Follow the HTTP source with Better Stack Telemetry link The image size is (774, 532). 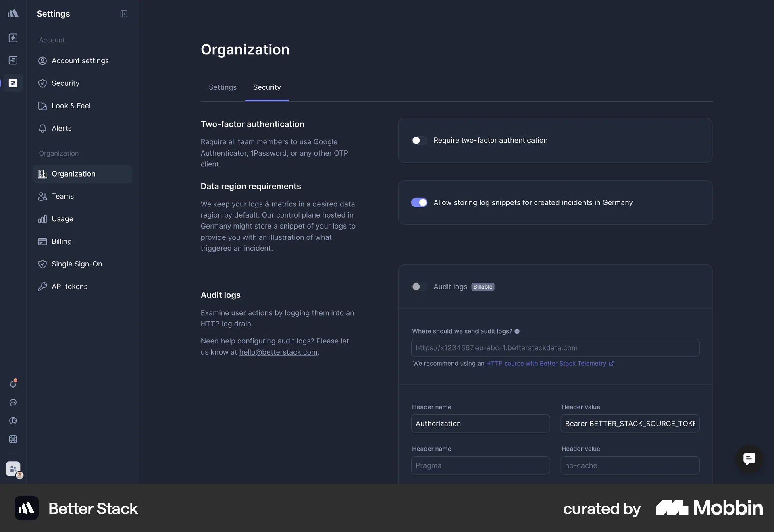point(547,363)
